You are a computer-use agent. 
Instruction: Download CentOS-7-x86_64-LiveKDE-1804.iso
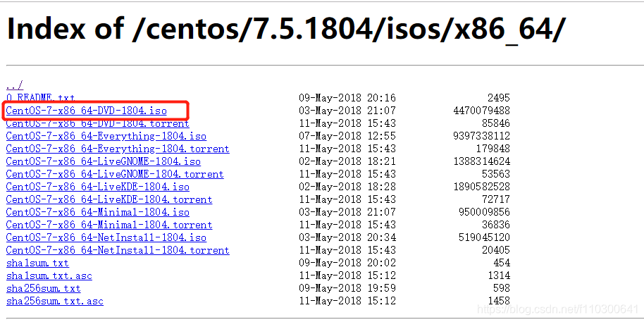98,187
